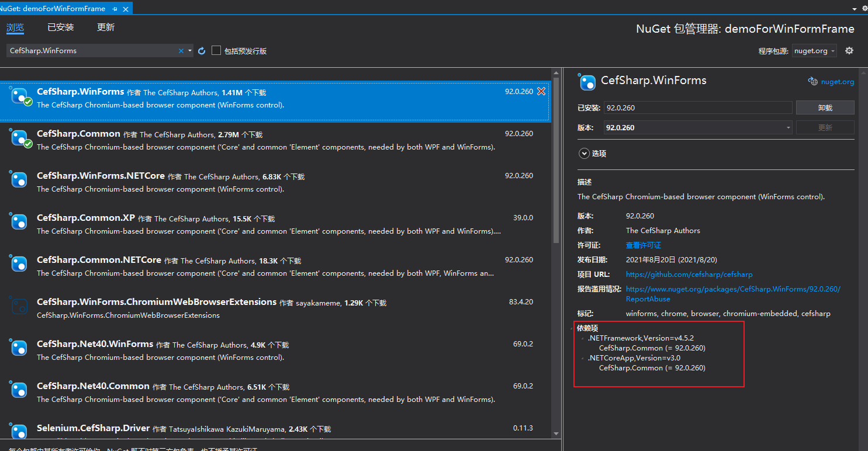
Task: Click the CefSharp.Common package icon
Action: (20, 138)
